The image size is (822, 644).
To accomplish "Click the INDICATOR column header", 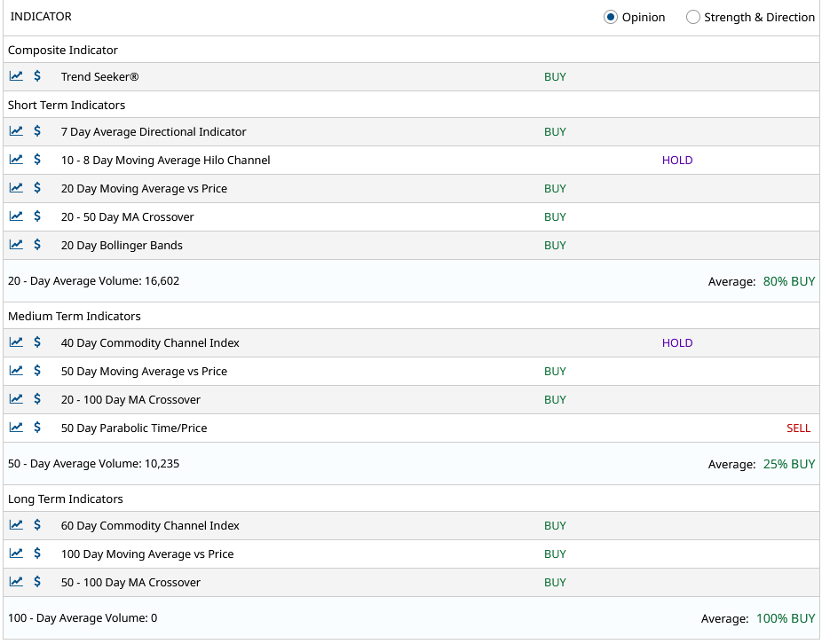I will (x=41, y=17).
